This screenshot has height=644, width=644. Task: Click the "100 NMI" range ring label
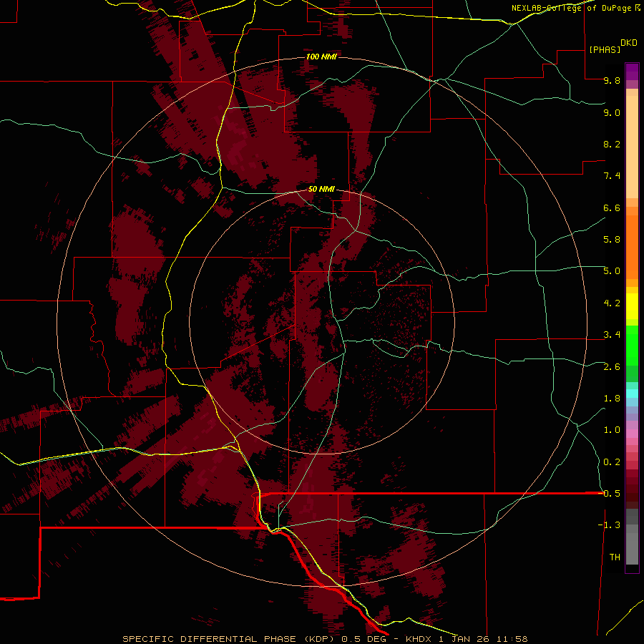coord(321,57)
